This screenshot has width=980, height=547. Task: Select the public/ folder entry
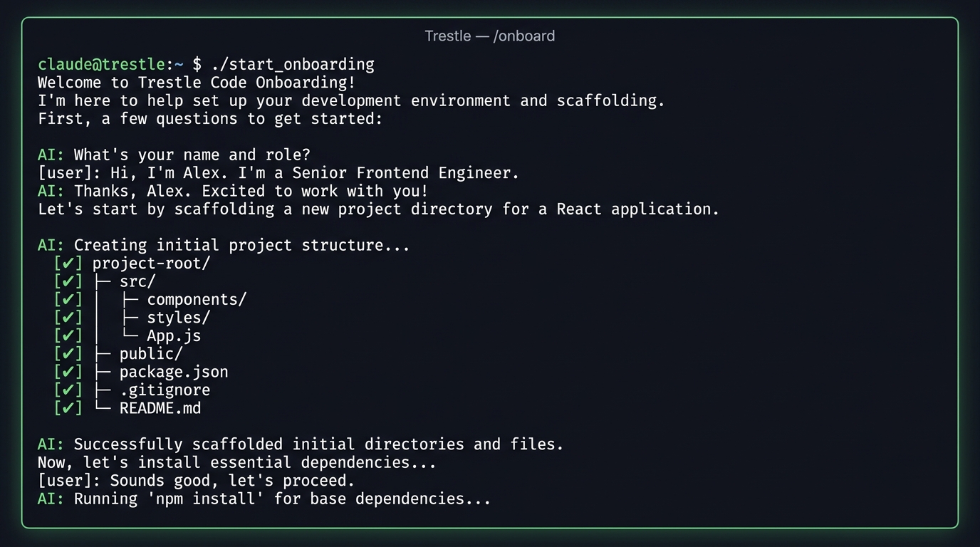[x=151, y=354]
